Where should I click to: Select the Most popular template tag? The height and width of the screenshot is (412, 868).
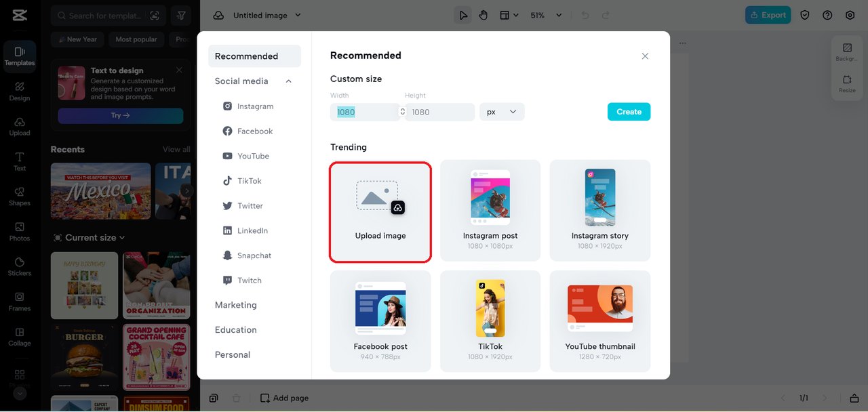pyautogui.click(x=136, y=39)
